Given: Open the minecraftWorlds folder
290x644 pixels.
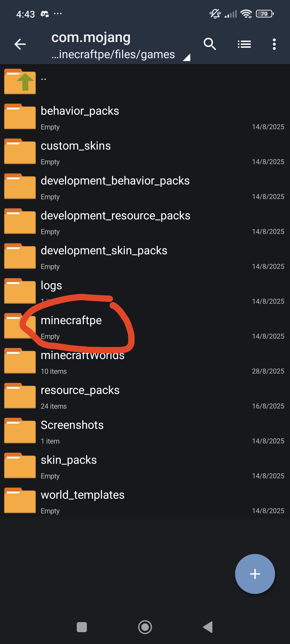Looking at the screenshot, I should [145, 361].
